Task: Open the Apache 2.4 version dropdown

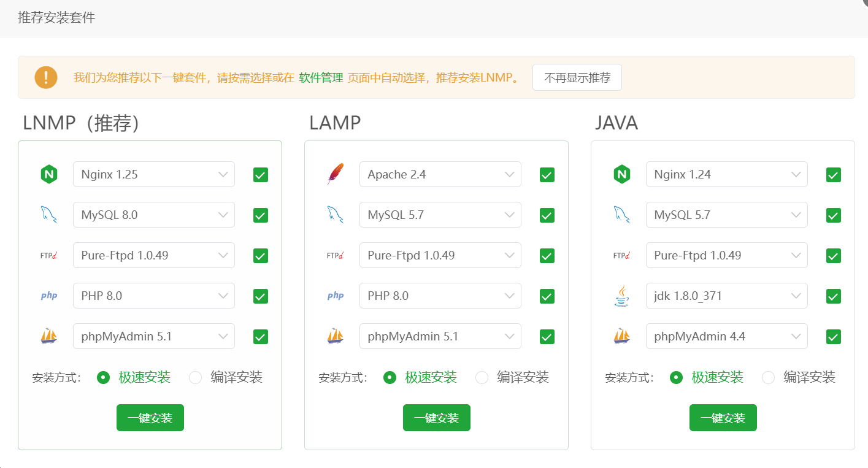Action: tap(440, 174)
